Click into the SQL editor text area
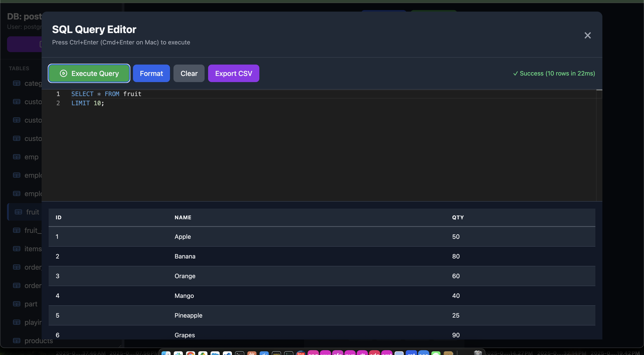 coord(300,150)
